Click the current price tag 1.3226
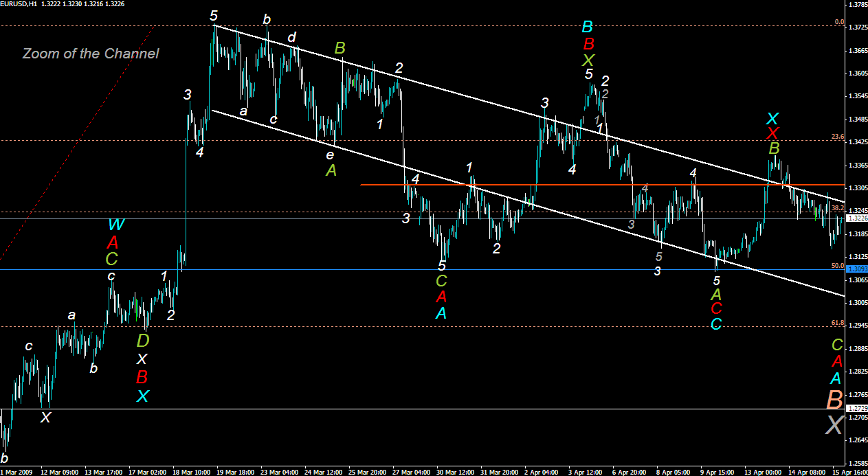Screen dimensions: 868x476 tap(856, 218)
